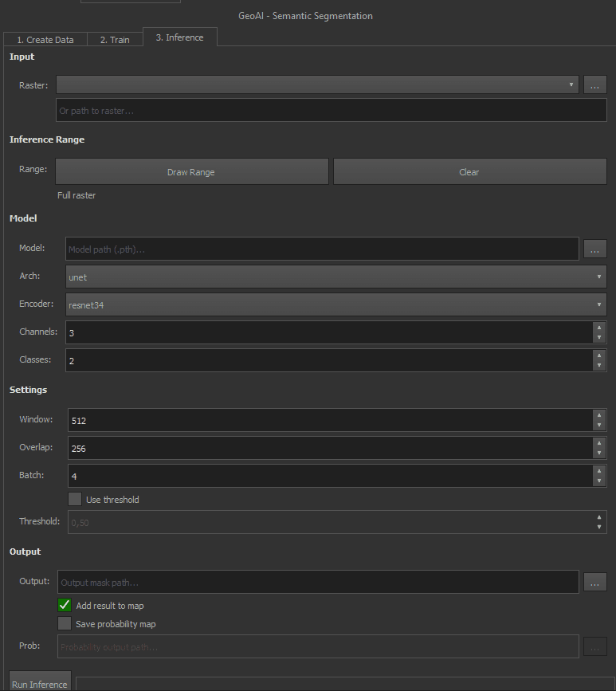The width and height of the screenshot is (616, 691).
Task: Increase the Overlap value
Action: (x=598, y=443)
